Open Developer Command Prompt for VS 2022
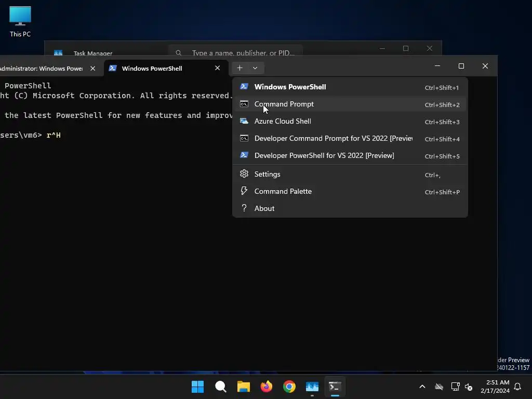532x399 pixels. [350, 138]
